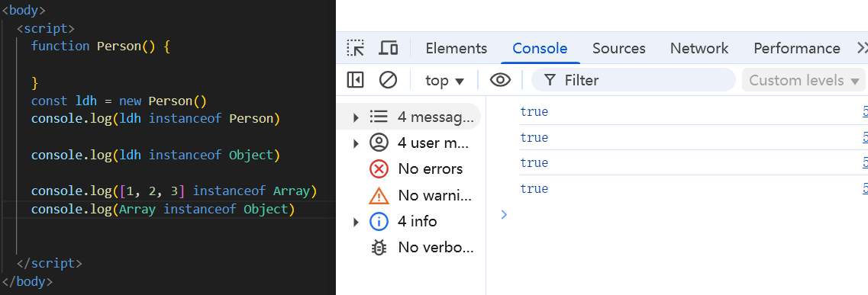The image size is (868, 295).
Task: Click the ldh instanceof Object log line
Action: coord(156,156)
